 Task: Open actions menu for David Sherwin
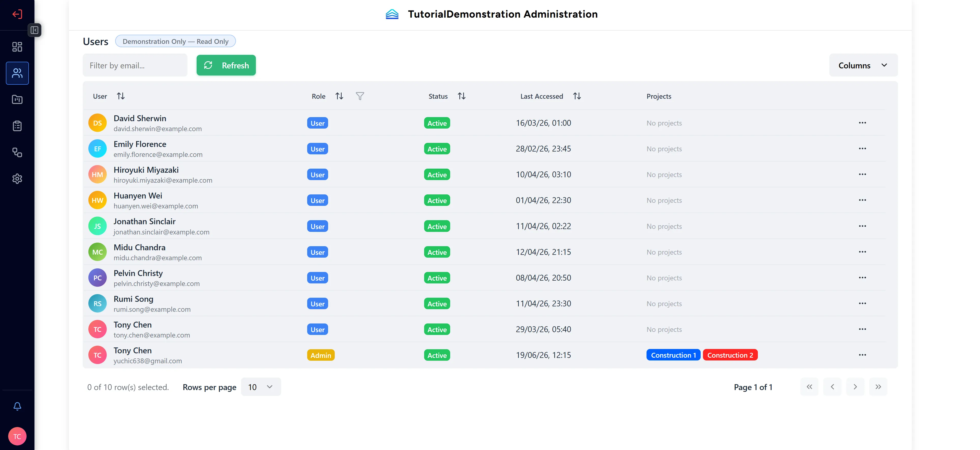coord(862,123)
